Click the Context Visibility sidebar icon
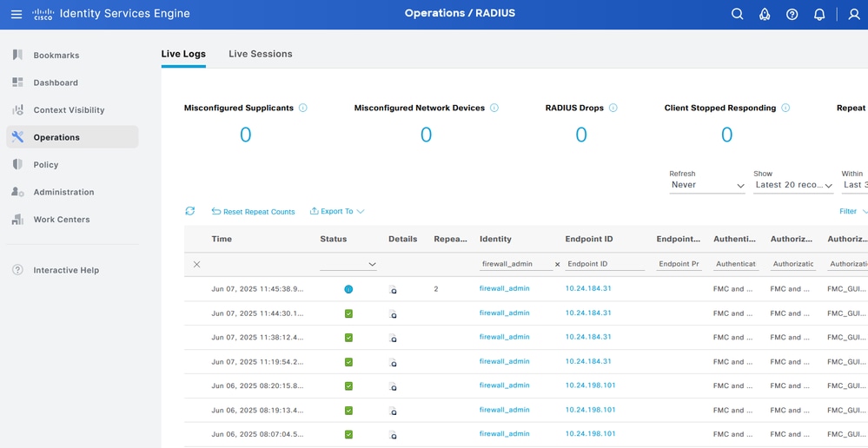The width and height of the screenshot is (868, 448). pos(17,109)
